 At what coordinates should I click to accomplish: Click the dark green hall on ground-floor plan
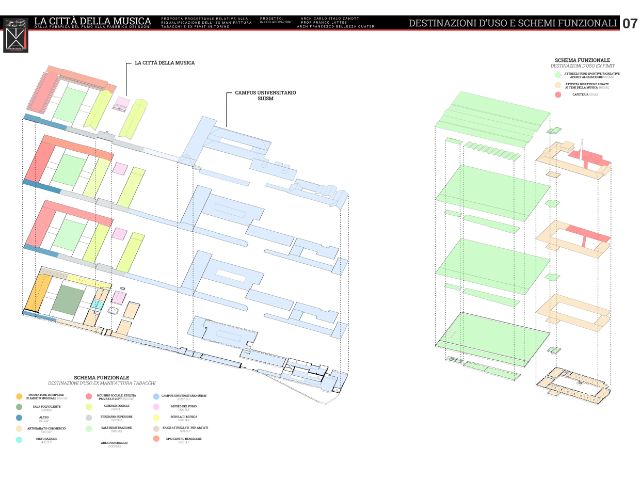[68, 300]
